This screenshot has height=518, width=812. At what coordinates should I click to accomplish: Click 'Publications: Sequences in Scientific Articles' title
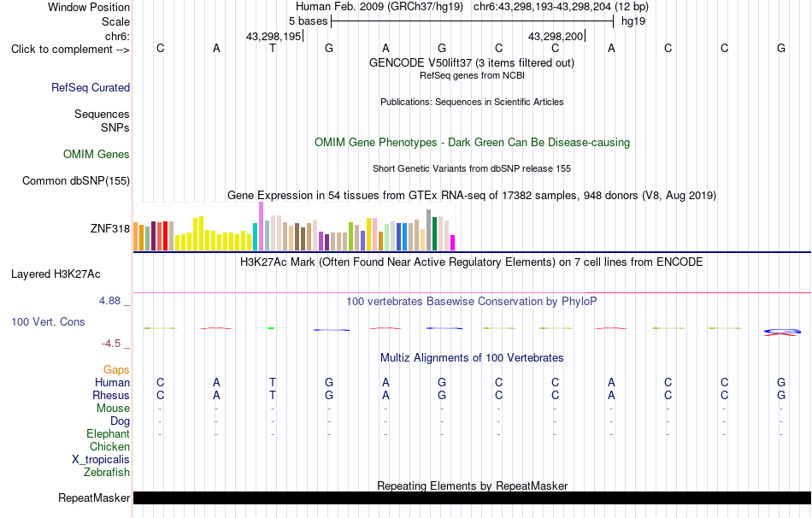472,102
